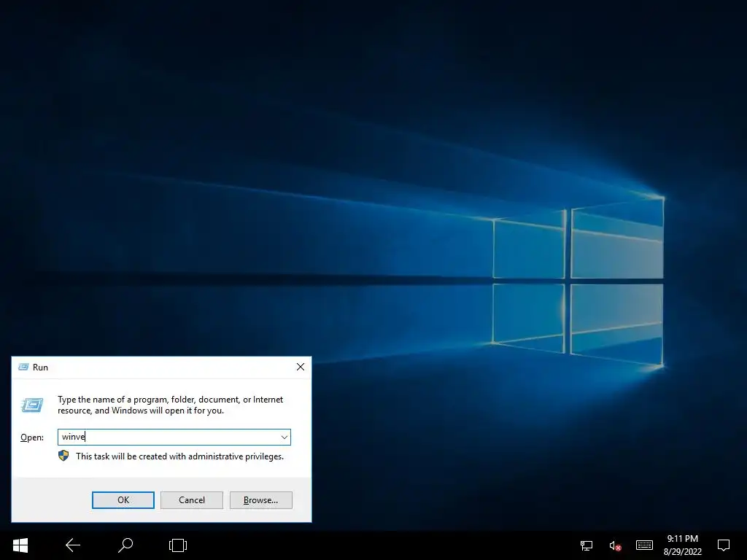This screenshot has width=747, height=560.
Task: Open the touch keyboard icon
Action: point(644,545)
